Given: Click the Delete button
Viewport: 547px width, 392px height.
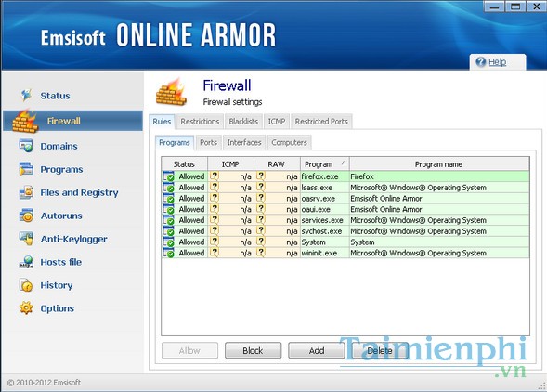Looking at the screenshot, I should [x=380, y=350].
